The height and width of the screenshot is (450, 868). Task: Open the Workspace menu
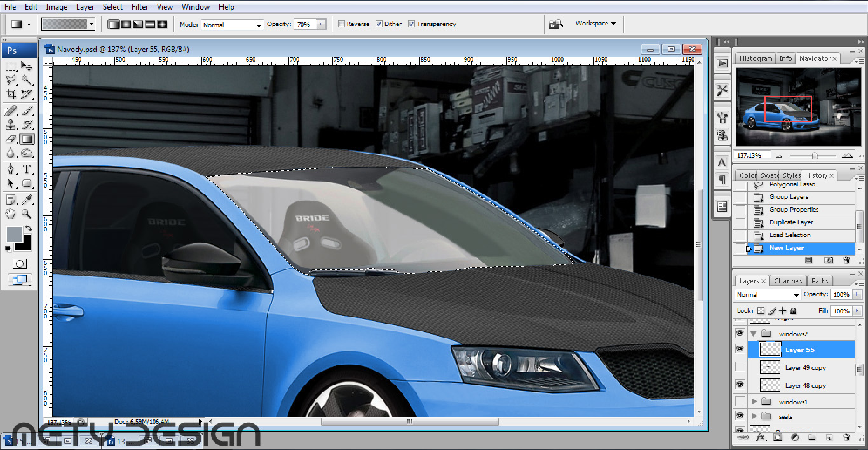tap(595, 24)
